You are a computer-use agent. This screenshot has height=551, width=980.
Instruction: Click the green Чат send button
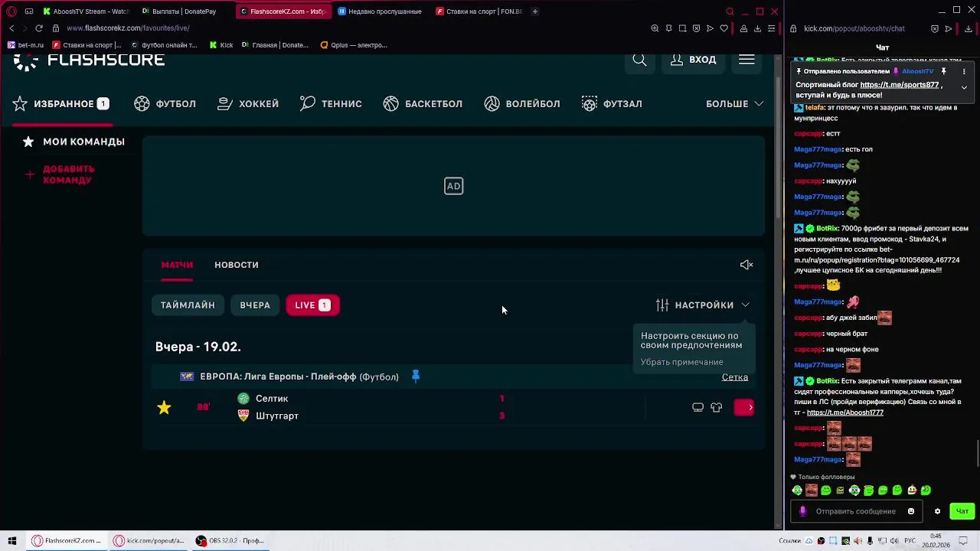[x=962, y=511]
